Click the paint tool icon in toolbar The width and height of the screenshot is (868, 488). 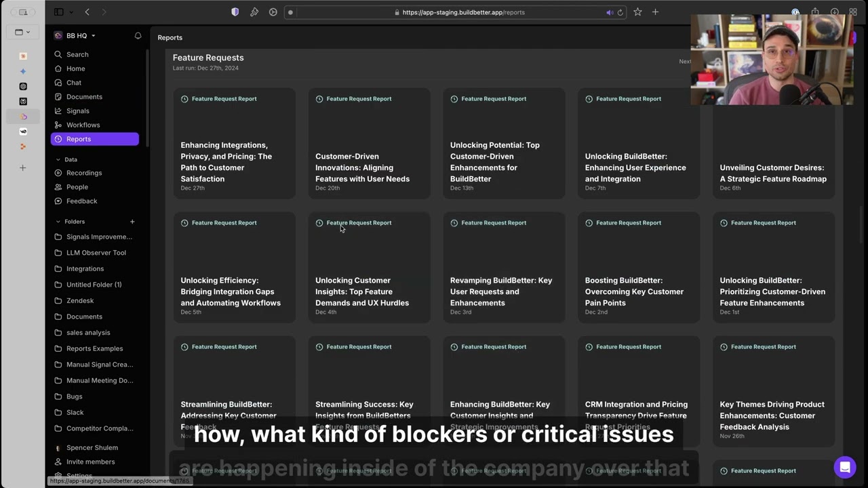254,12
